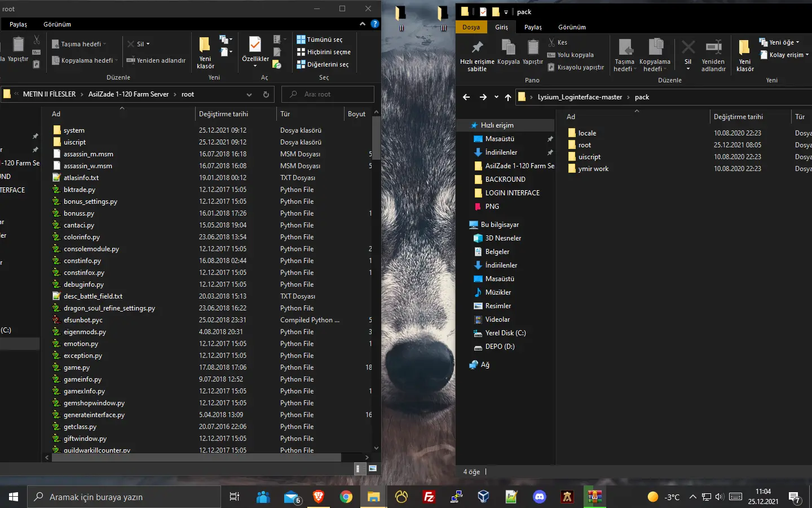The width and height of the screenshot is (812, 508).
Task: Open the Dosya menu tab
Action: tap(471, 27)
